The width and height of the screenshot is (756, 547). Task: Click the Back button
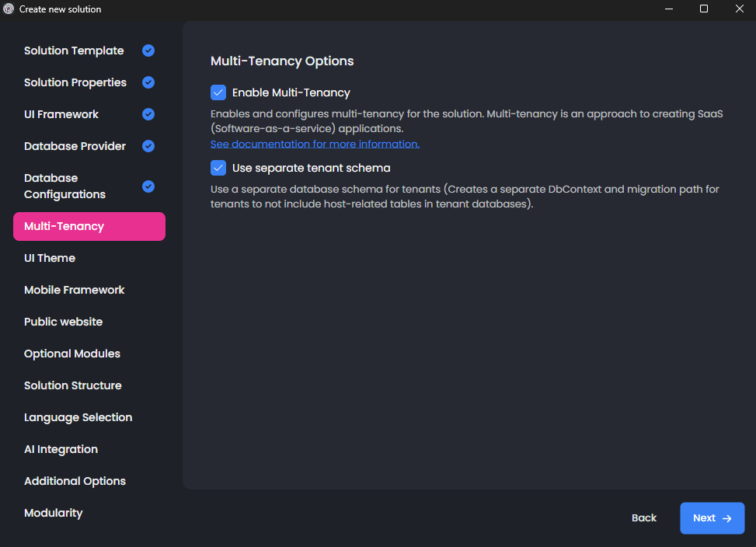click(644, 518)
